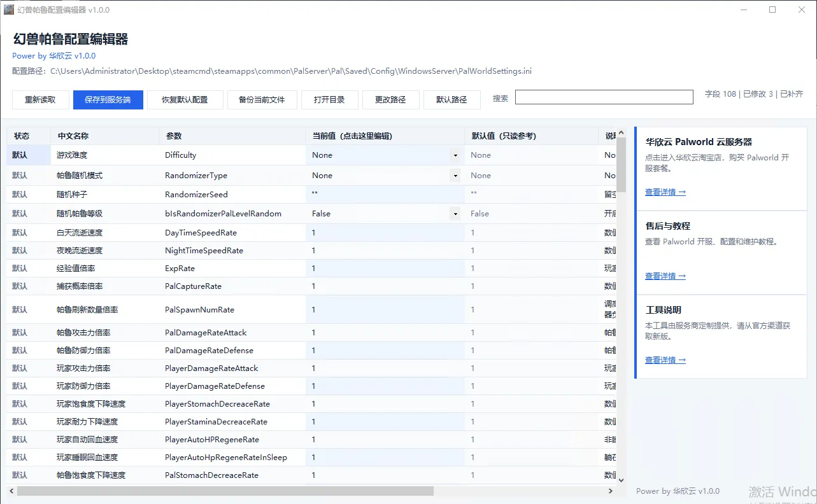Click the 当前值 column header

385,136
